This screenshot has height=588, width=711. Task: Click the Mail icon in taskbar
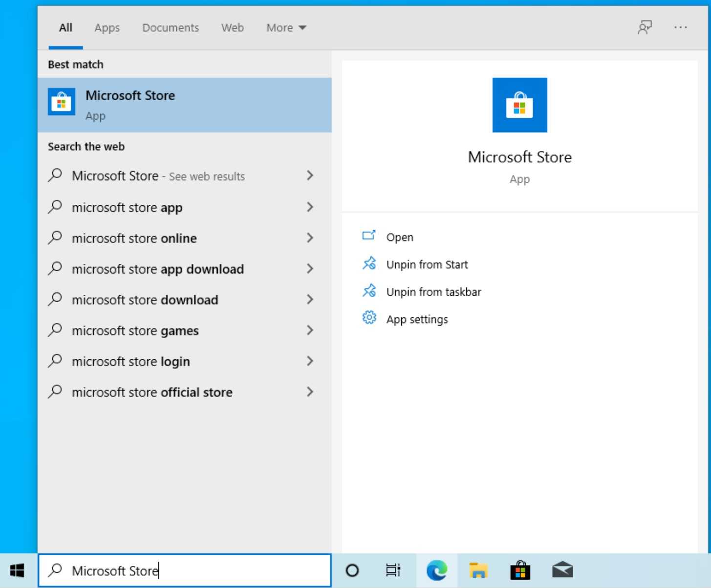pyautogui.click(x=562, y=570)
